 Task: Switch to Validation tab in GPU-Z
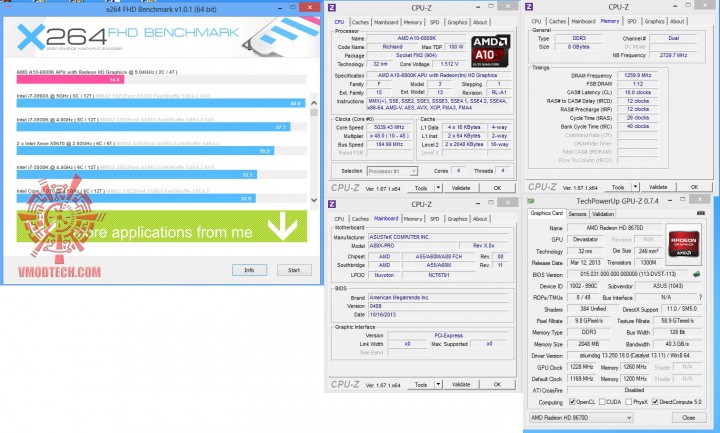click(602, 214)
